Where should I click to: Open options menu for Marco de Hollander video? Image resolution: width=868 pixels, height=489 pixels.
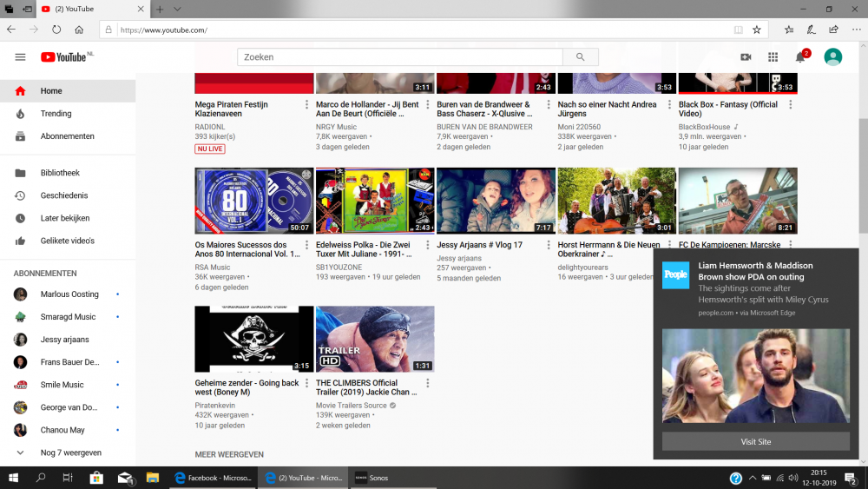point(427,105)
